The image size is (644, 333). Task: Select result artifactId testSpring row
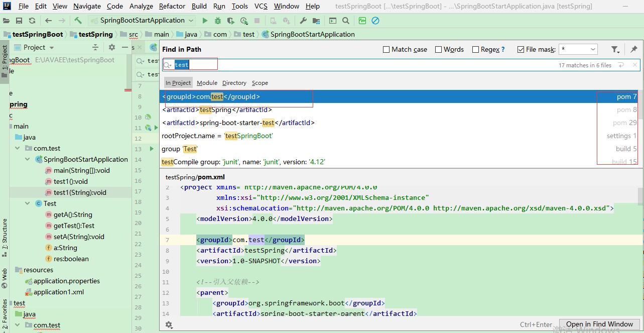[399, 109]
